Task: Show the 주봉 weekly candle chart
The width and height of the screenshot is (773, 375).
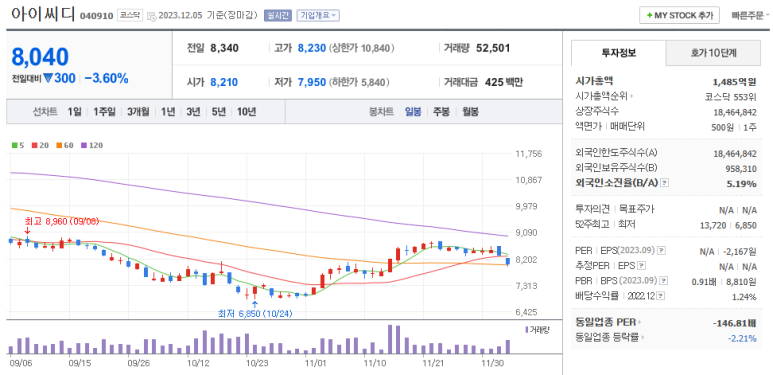Action: point(441,111)
